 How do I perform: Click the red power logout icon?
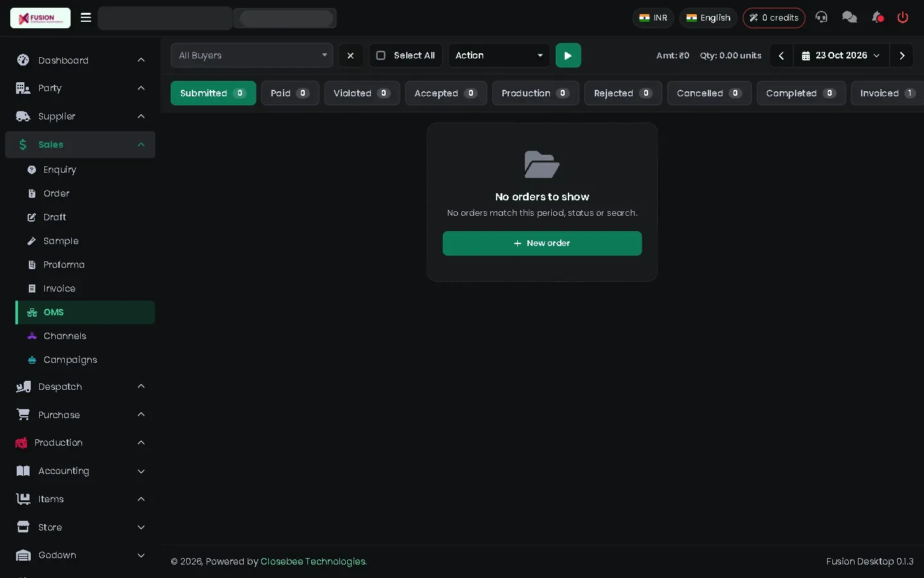pyautogui.click(x=903, y=17)
